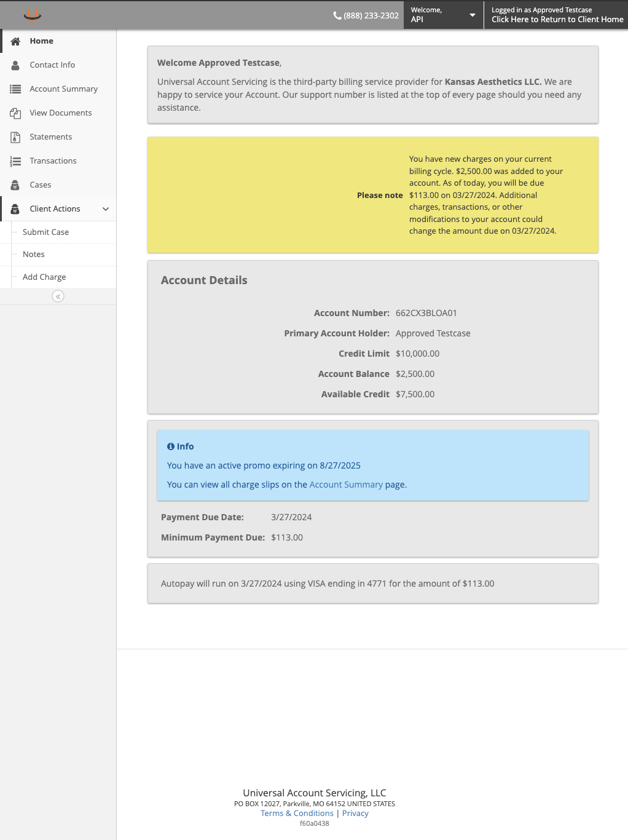Follow the Account Summary link in the Info box
The width and height of the screenshot is (628, 840).
[x=346, y=485]
